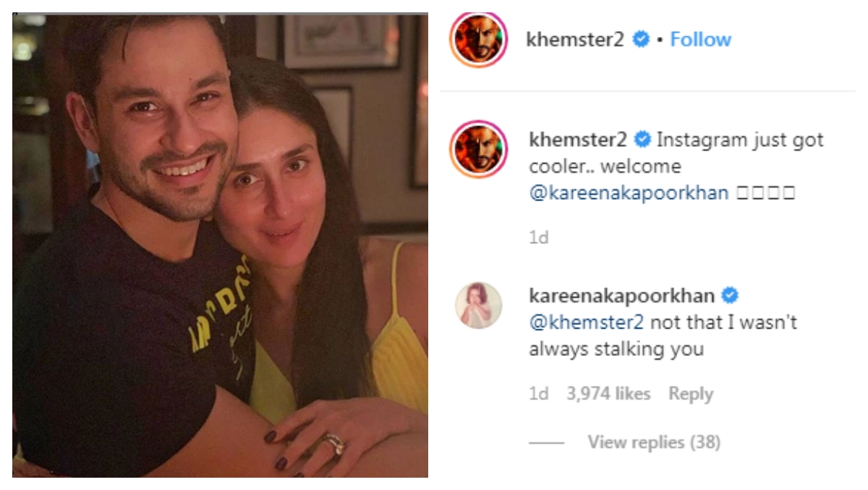
Task: Click the khemster2 avatar in the post header
Action: pyautogui.click(x=477, y=40)
